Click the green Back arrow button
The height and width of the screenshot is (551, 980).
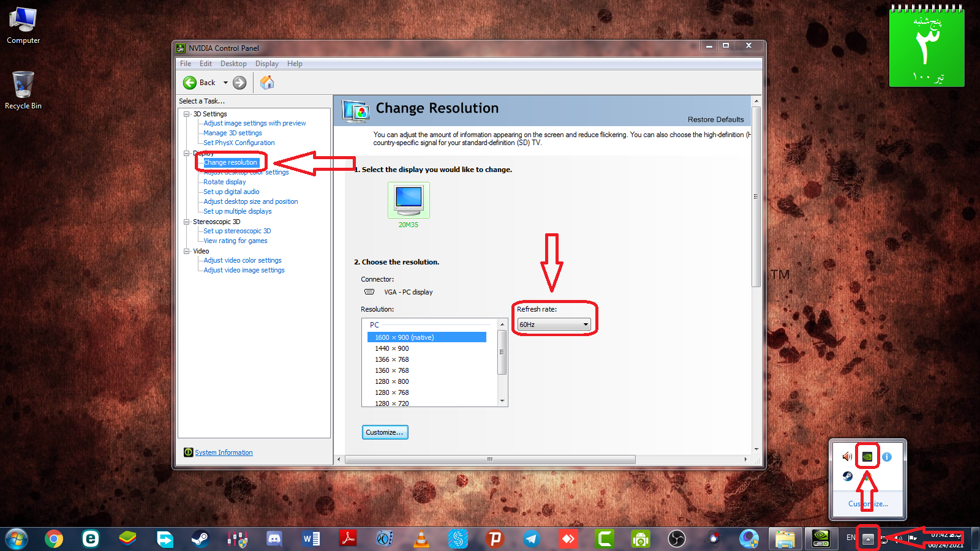190,83
